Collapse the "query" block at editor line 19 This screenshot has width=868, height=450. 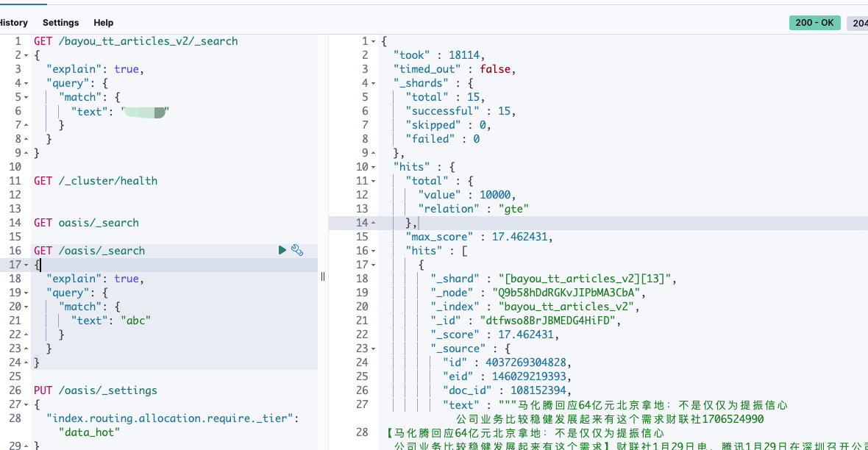click(x=26, y=293)
